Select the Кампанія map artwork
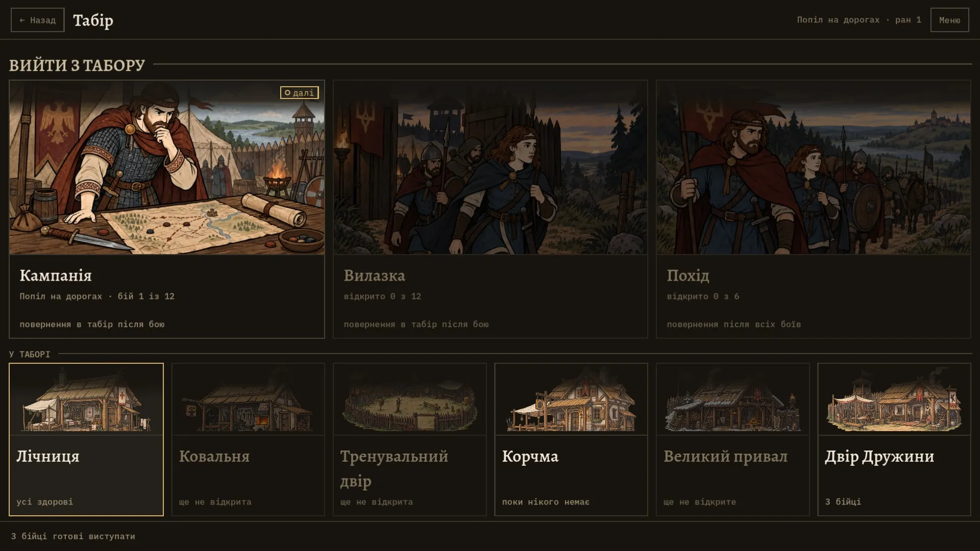The image size is (980, 551). tap(167, 167)
